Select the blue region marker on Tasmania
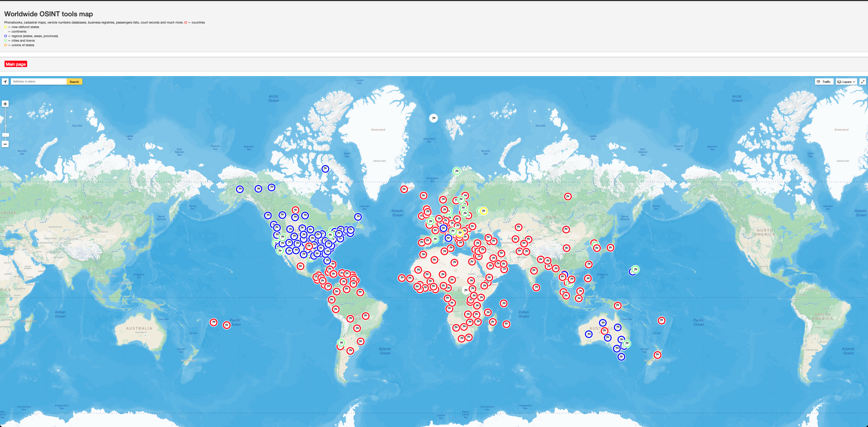Screen dimensions: 868x427 coord(621,357)
